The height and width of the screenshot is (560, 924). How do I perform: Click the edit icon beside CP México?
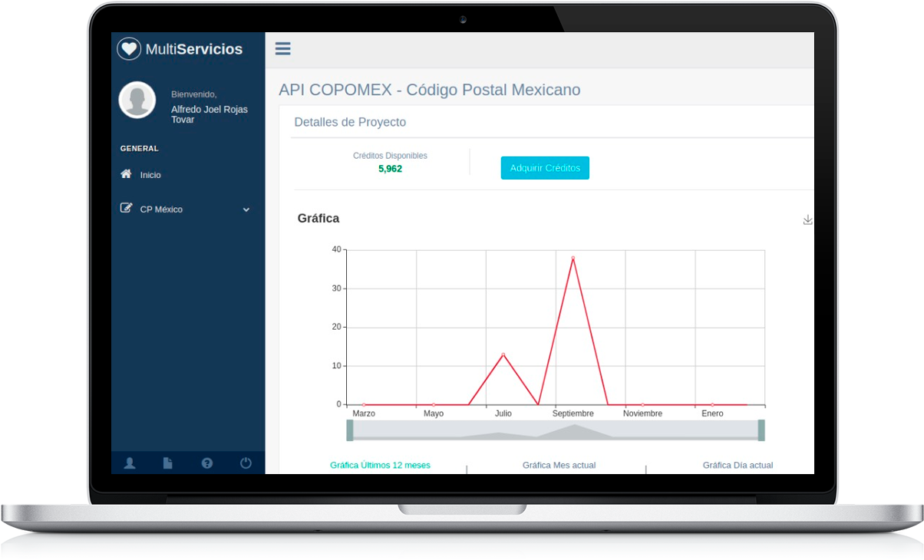pos(127,209)
